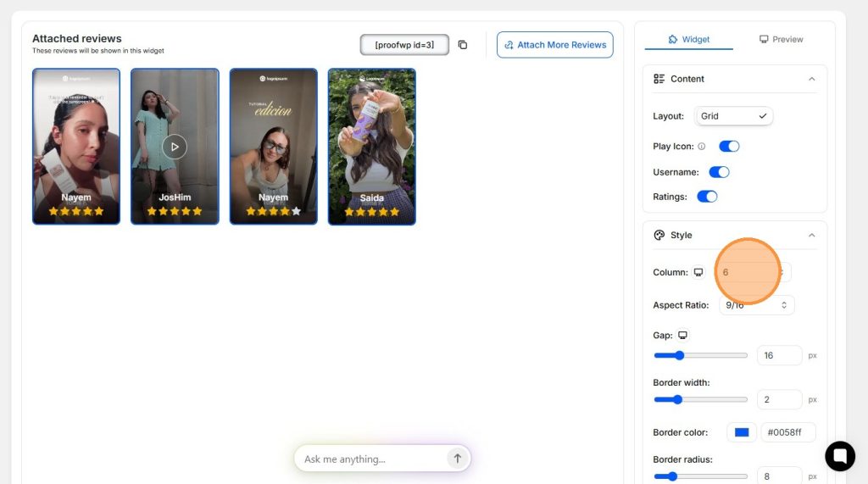Click the Border color label
Viewport: 868px width, 484px height.
click(x=681, y=432)
